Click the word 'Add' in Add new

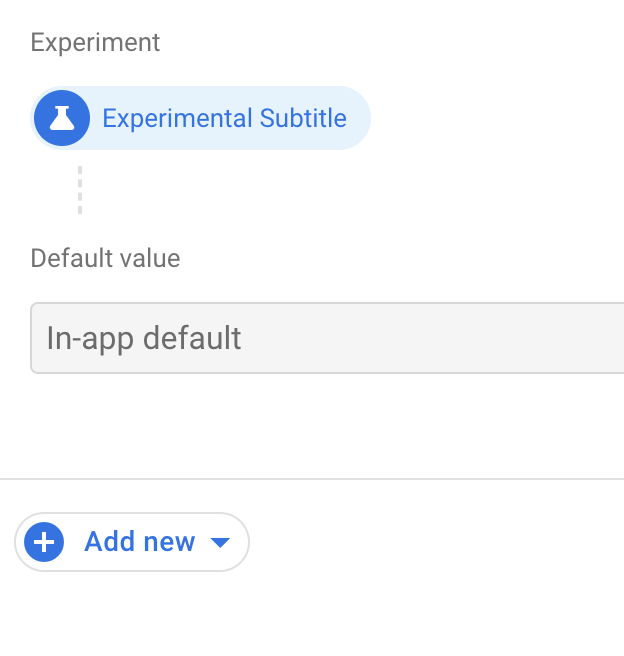[109, 542]
